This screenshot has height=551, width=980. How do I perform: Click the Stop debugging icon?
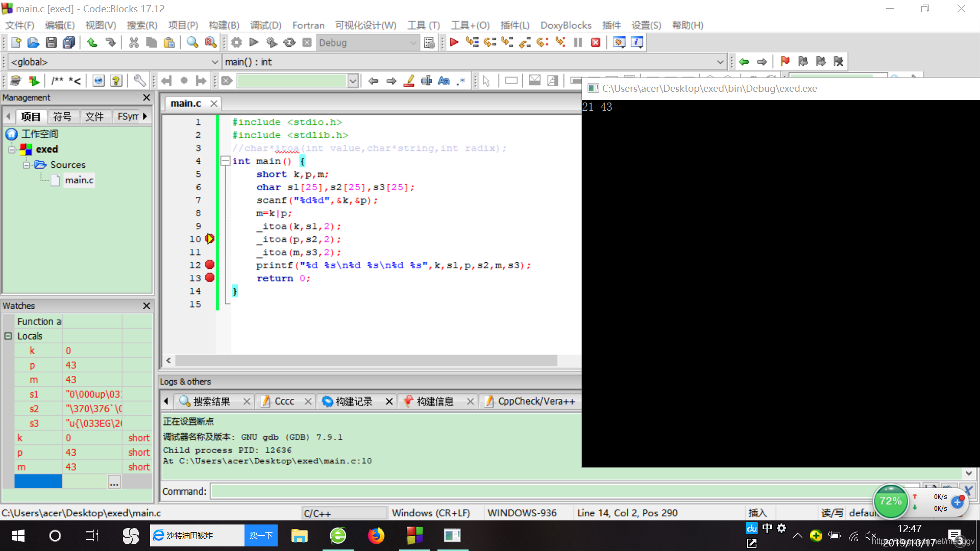coord(595,42)
